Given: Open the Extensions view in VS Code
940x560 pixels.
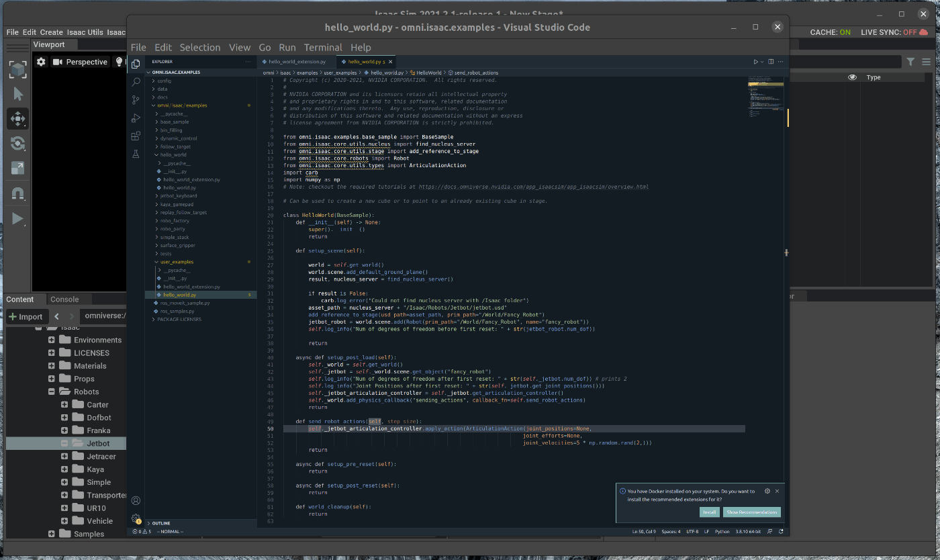Looking at the screenshot, I should coord(136,136).
